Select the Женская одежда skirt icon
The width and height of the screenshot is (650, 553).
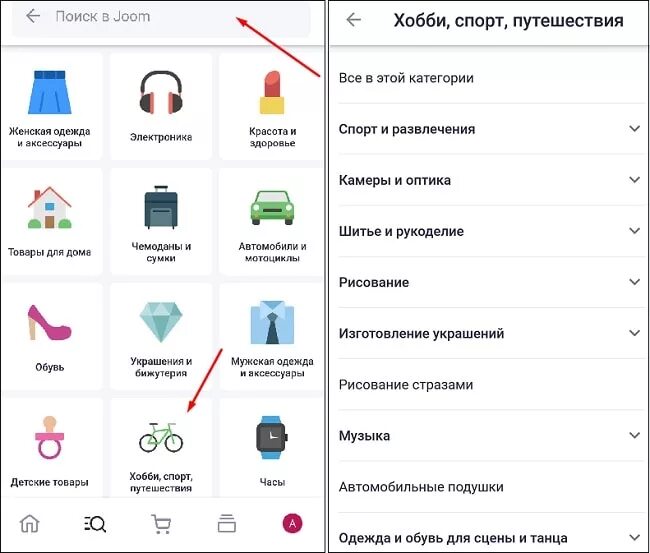coord(50,92)
